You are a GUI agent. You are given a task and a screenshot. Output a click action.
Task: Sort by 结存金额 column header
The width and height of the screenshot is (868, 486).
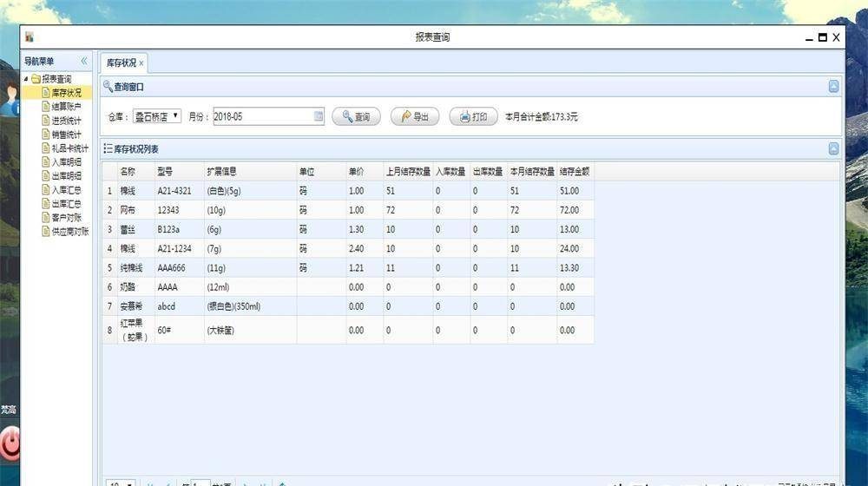(x=575, y=172)
